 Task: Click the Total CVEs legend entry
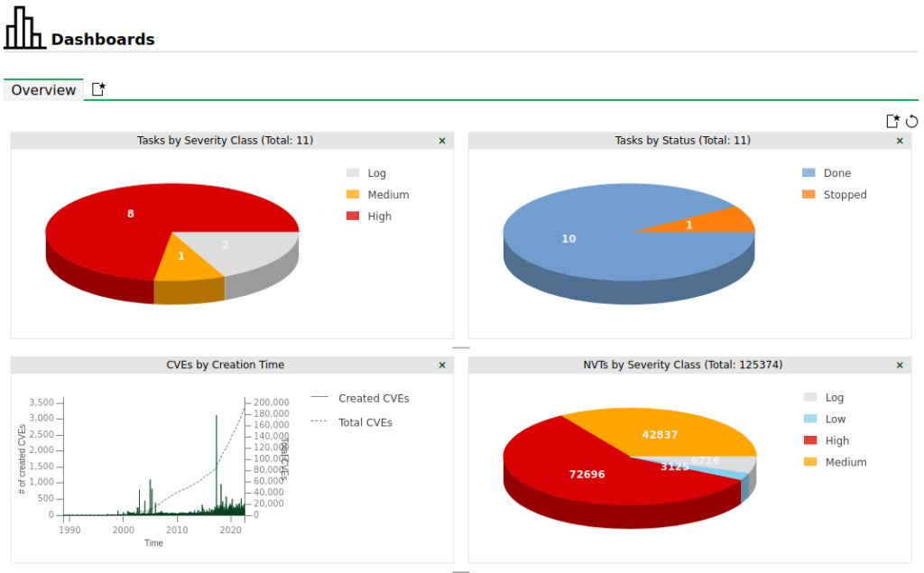[365, 422]
